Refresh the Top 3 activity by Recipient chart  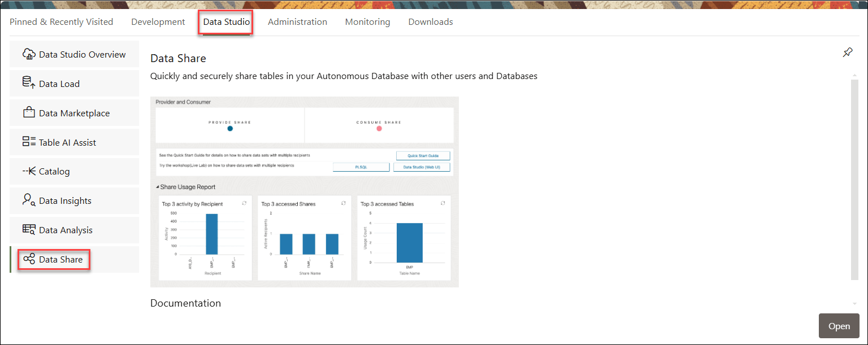tap(244, 203)
